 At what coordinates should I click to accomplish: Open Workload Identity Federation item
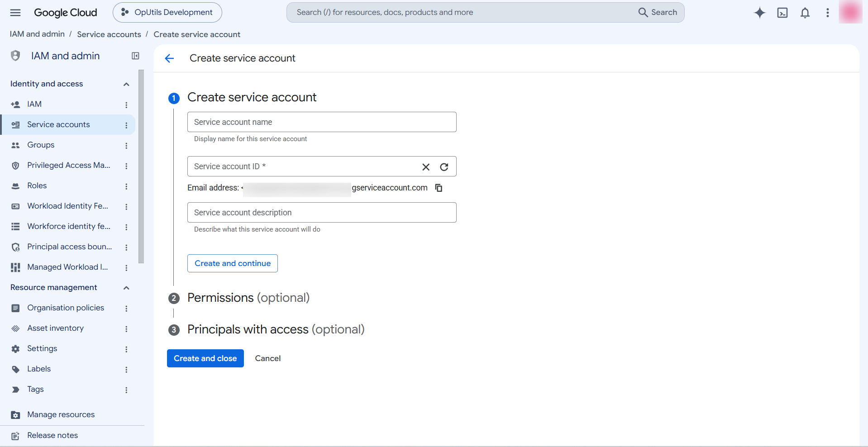coord(67,206)
